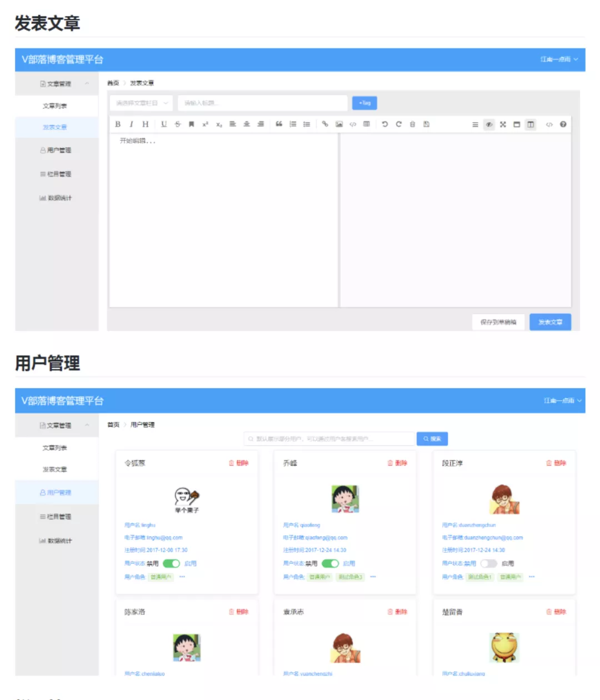Screen dimensions: 600x700
Task: Open the 请选择文章栏目 dropdown
Action: 141,103
